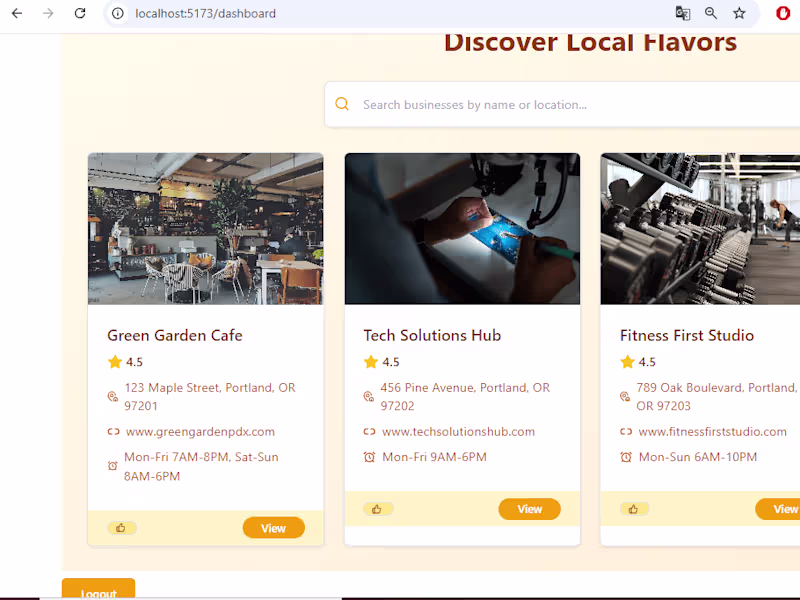The image size is (800, 600).
Task: Click the search magnifier icon in search bar
Action: pos(342,103)
